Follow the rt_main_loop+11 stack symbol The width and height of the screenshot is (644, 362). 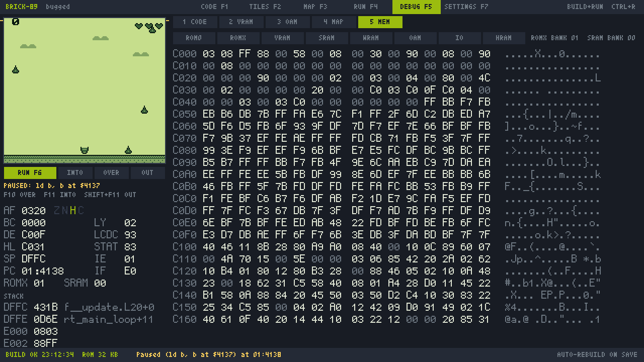click(x=109, y=319)
